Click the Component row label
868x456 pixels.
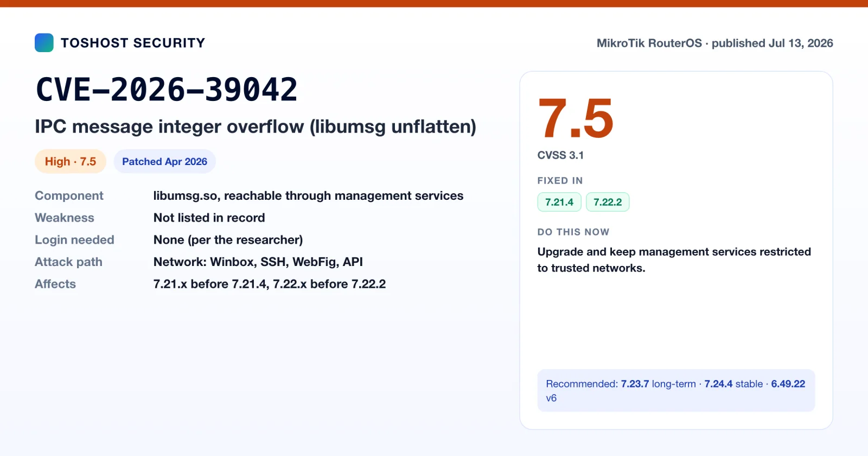pos(69,195)
